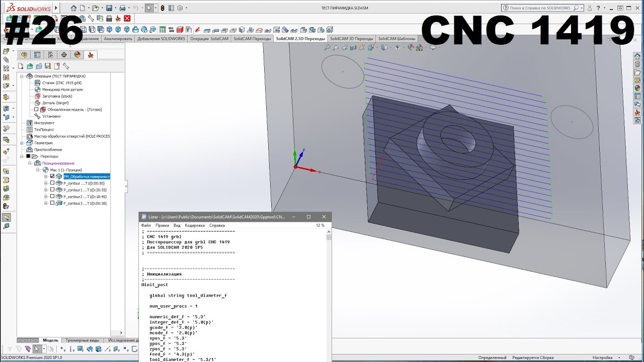Open the DimXpert crosshair manager tab
The height and width of the screenshot is (362, 644).
(x=64, y=55)
